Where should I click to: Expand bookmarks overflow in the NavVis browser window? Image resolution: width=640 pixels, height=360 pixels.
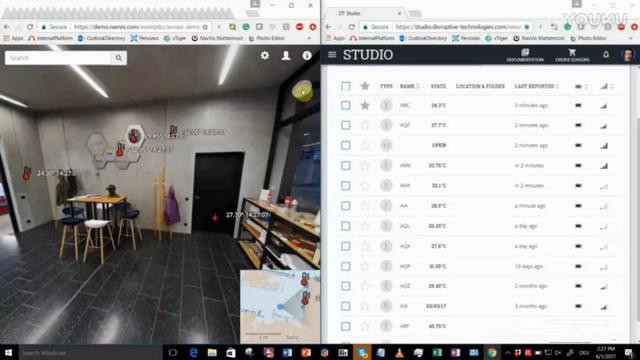[x=309, y=38]
